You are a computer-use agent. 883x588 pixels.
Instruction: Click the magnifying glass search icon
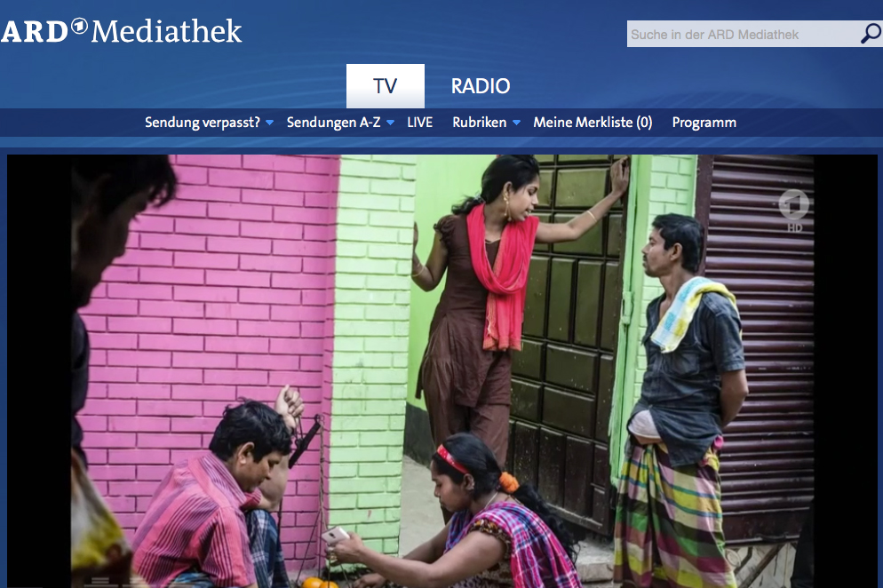[x=871, y=34]
